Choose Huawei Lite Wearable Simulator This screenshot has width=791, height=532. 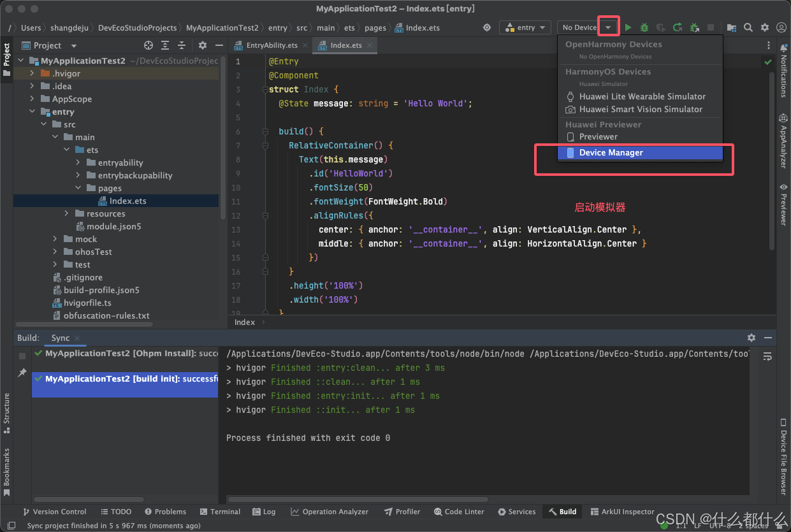pos(640,96)
